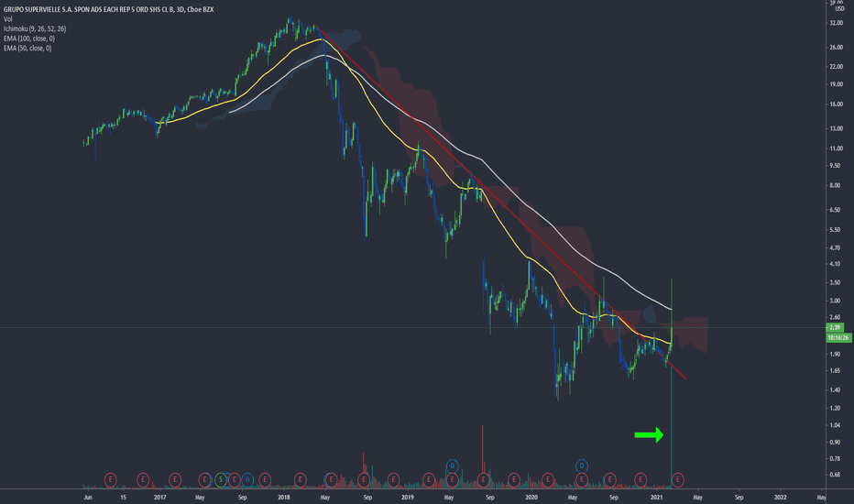
Task: Click the 16.00 price axis label
Action: 836,104
